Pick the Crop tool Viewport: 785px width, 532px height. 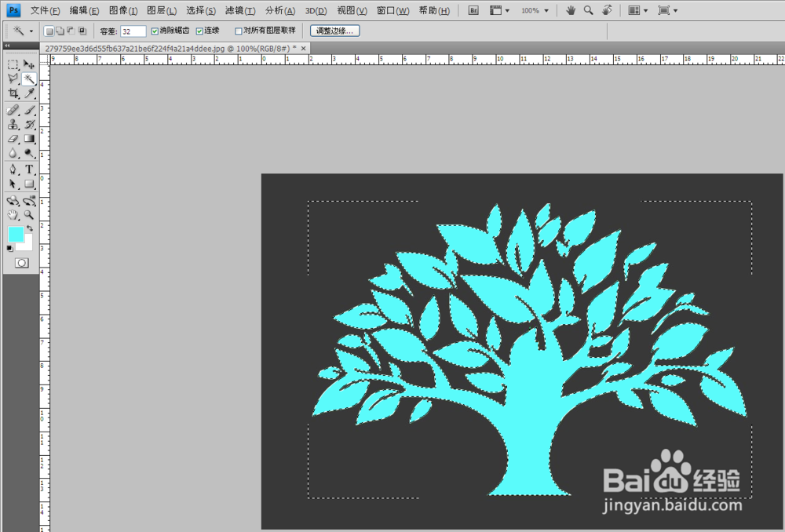(x=13, y=93)
